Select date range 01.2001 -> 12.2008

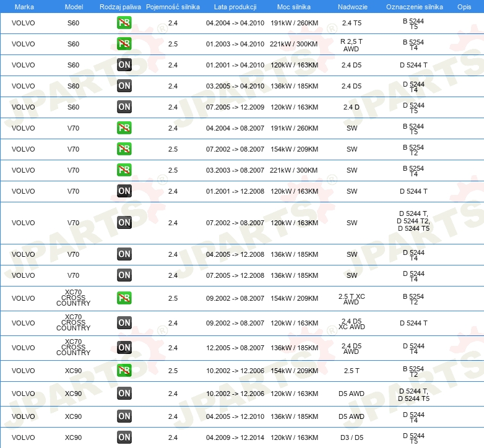point(235,191)
